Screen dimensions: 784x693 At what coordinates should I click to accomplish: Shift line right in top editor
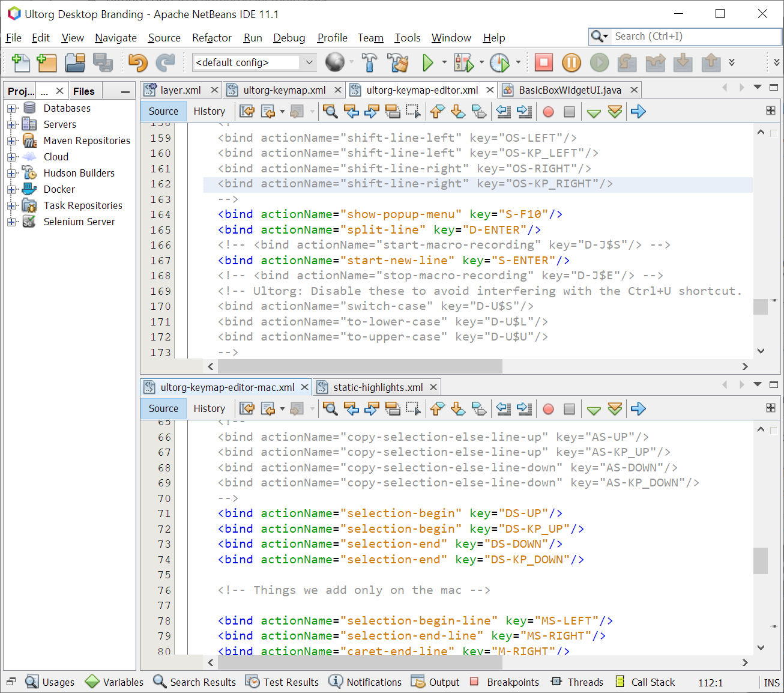(524, 111)
